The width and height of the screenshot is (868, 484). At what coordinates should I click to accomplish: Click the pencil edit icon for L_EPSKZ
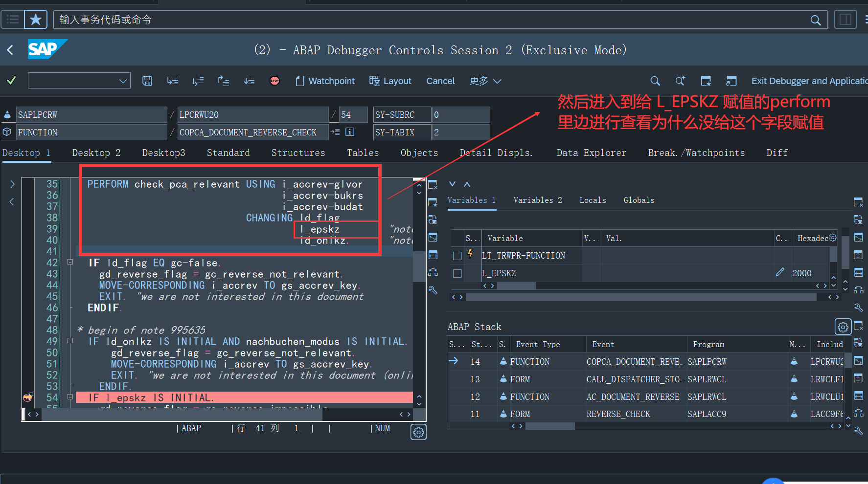point(780,272)
